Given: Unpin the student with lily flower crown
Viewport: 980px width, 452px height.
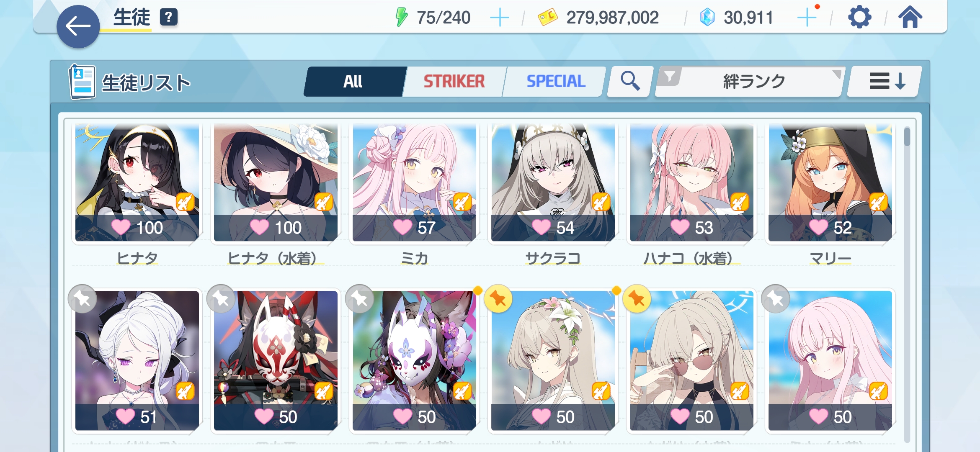Looking at the screenshot, I should [498, 299].
